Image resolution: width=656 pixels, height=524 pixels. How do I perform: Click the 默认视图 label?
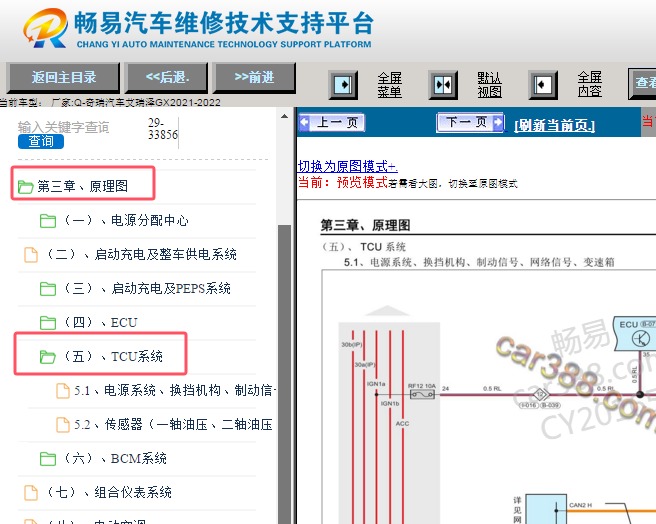point(489,85)
